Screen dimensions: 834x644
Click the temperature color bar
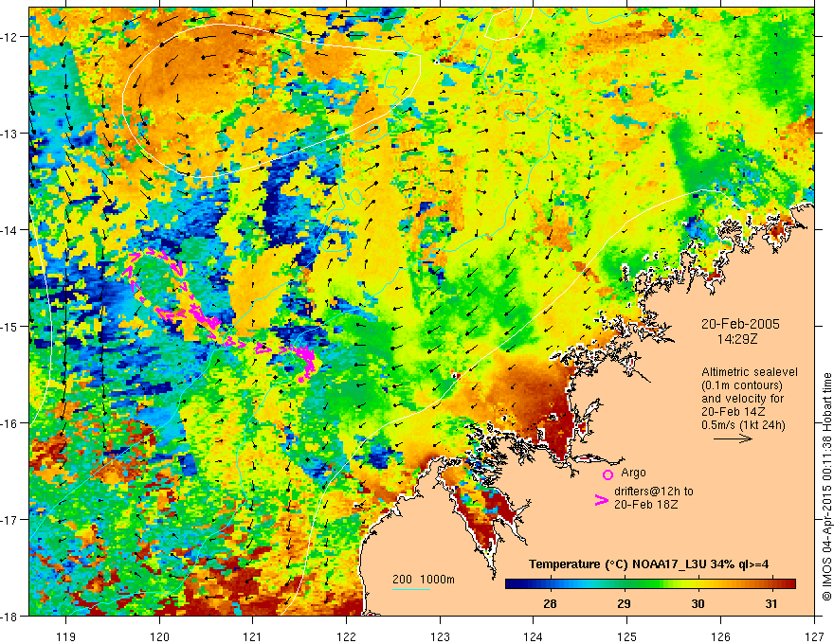[x=650, y=583]
